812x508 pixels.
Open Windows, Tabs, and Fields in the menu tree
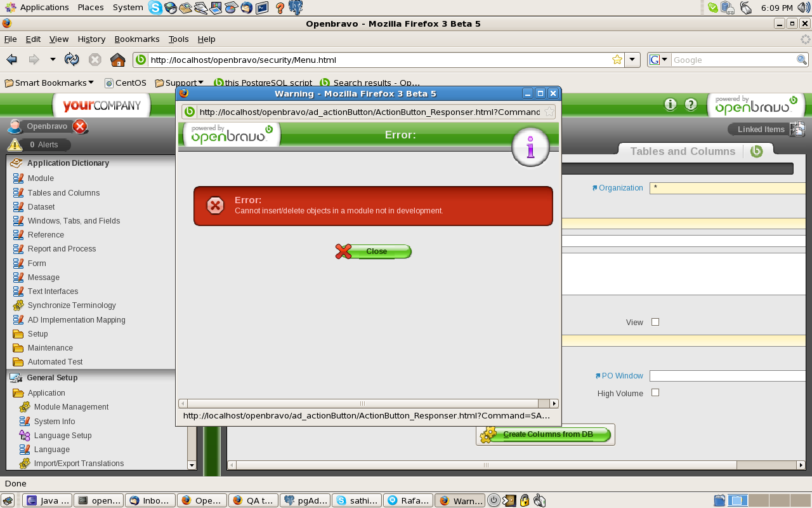[74, 221]
